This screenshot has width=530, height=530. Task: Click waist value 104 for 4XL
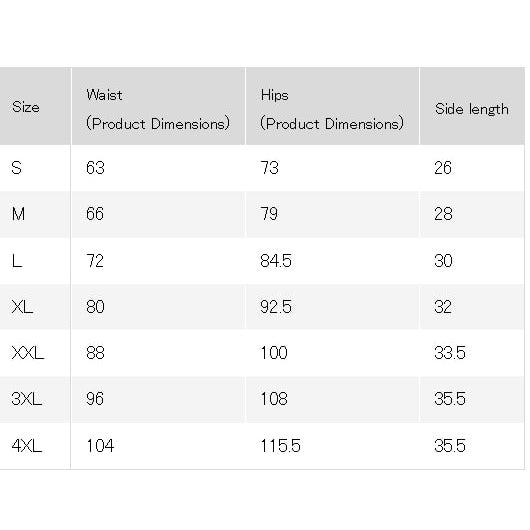(100, 446)
